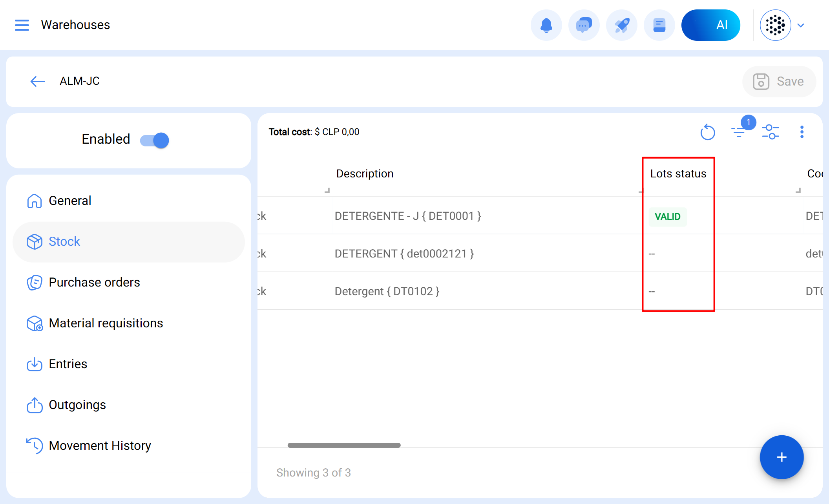This screenshot has height=504, width=829.
Task: Open column settings sliders icon
Action: point(771,132)
